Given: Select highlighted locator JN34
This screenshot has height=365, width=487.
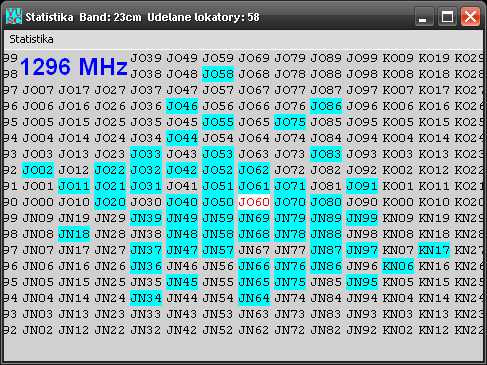Looking at the screenshot, I should [146, 298].
